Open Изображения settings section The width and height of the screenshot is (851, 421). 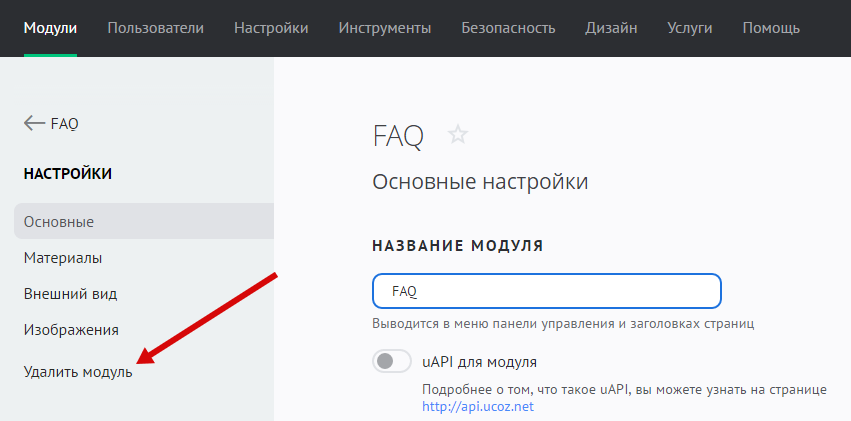(71, 329)
